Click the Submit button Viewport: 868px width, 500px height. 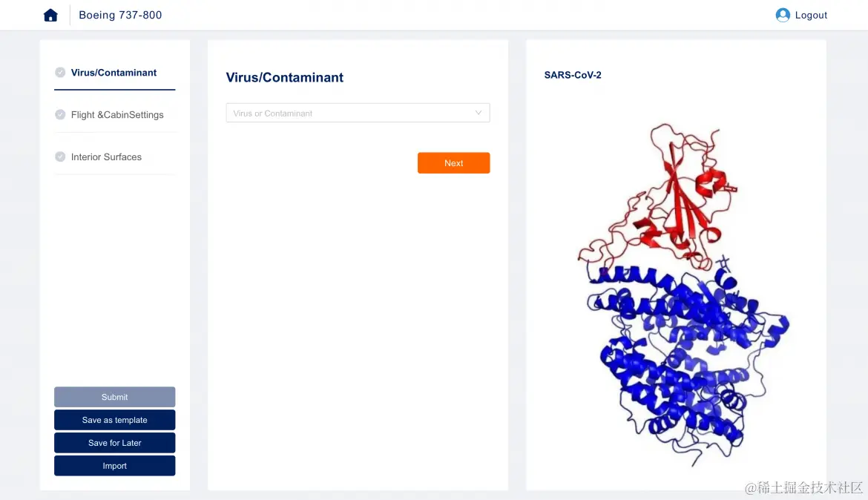coord(114,397)
